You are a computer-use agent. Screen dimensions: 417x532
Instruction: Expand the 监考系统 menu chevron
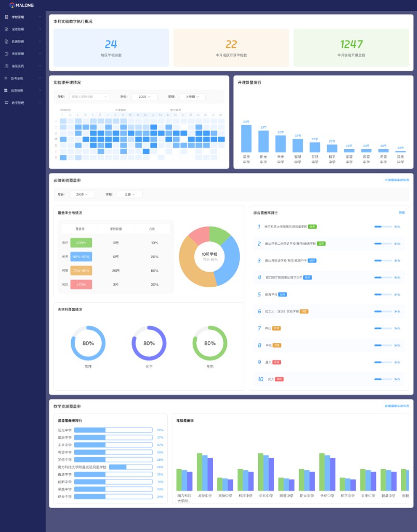[40, 78]
